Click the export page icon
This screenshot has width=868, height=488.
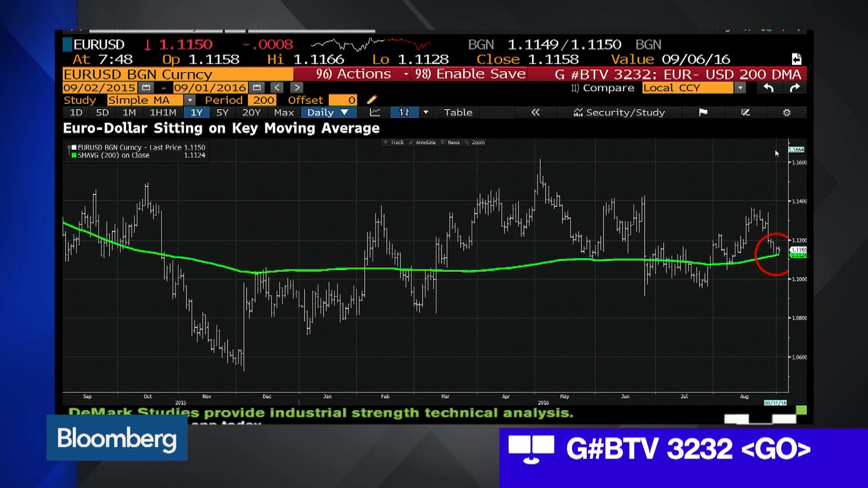797,59
